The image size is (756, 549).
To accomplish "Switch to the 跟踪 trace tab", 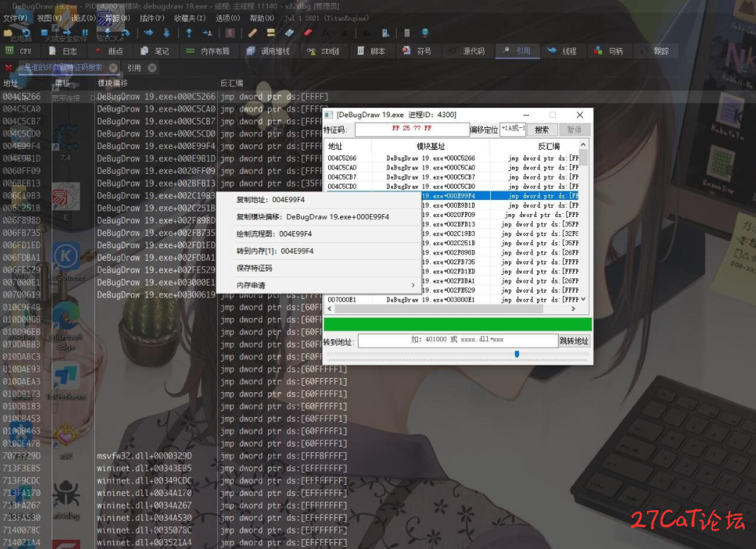I will [656, 51].
